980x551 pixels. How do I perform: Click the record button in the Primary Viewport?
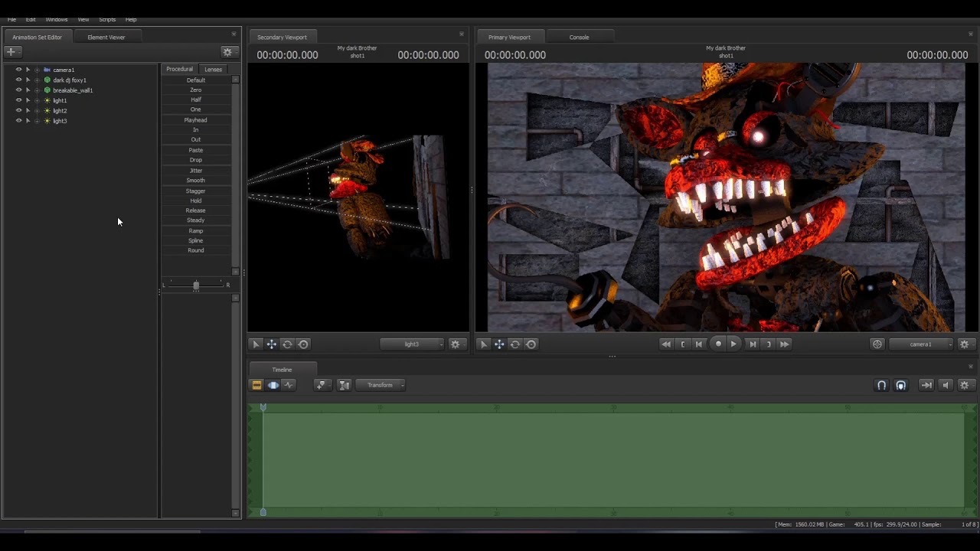pos(718,344)
